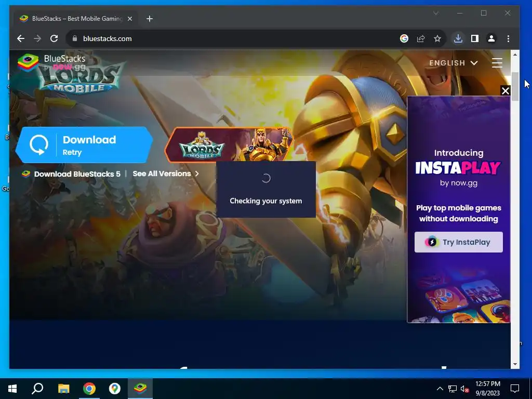Expand the ENGLISH language selector
The image size is (532, 399).
pyautogui.click(x=453, y=63)
